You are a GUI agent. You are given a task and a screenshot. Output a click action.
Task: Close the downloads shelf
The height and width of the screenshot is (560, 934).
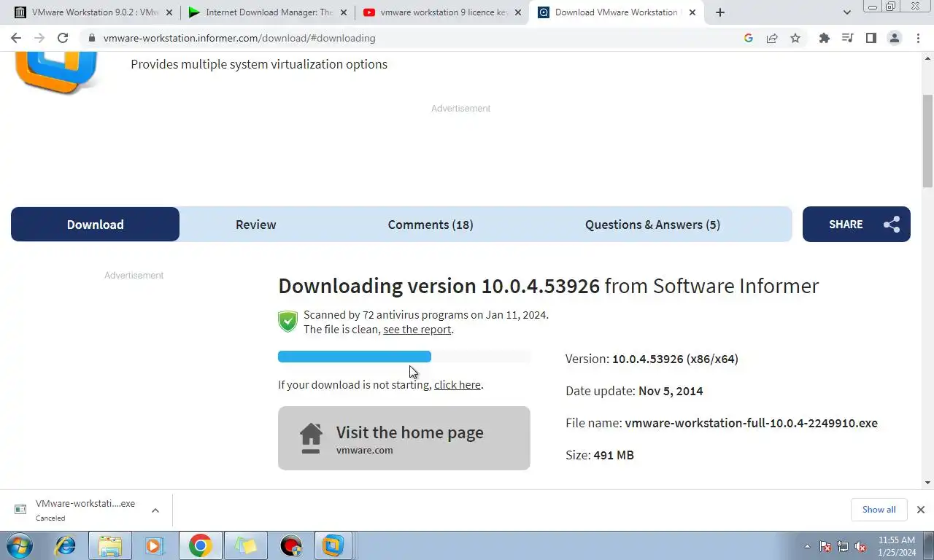(x=921, y=510)
